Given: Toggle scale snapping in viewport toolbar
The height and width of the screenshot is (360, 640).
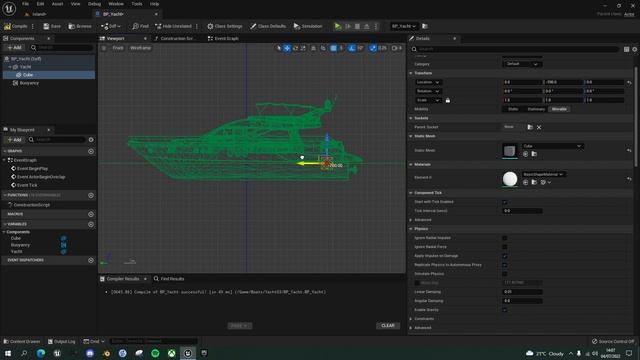Looking at the screenshot, I should point(373,48).
